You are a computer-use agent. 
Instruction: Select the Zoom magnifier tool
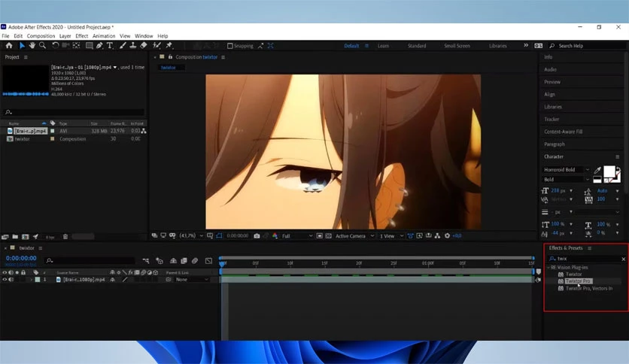tap(43, 46)
